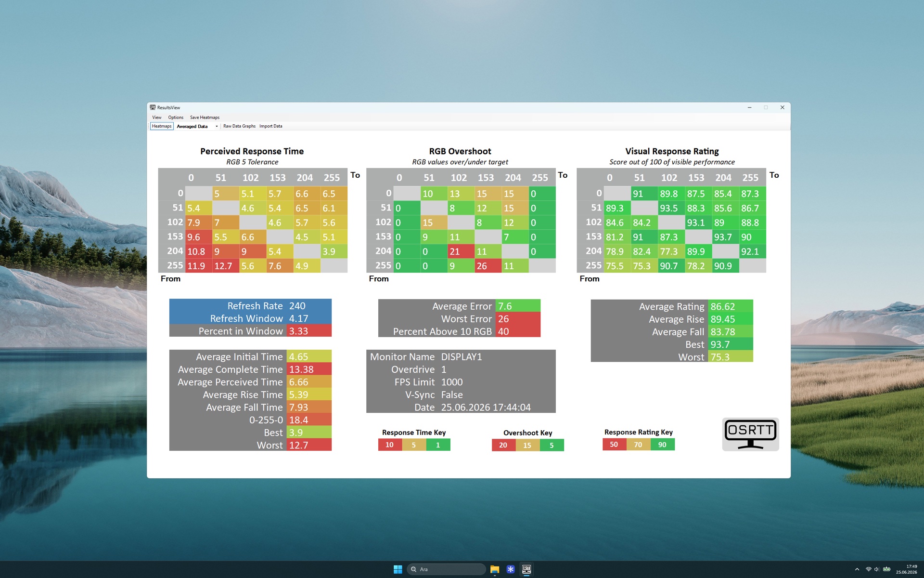Click the V-Sync value False
This screenshot has width=924, height=578.
point(452,394)
